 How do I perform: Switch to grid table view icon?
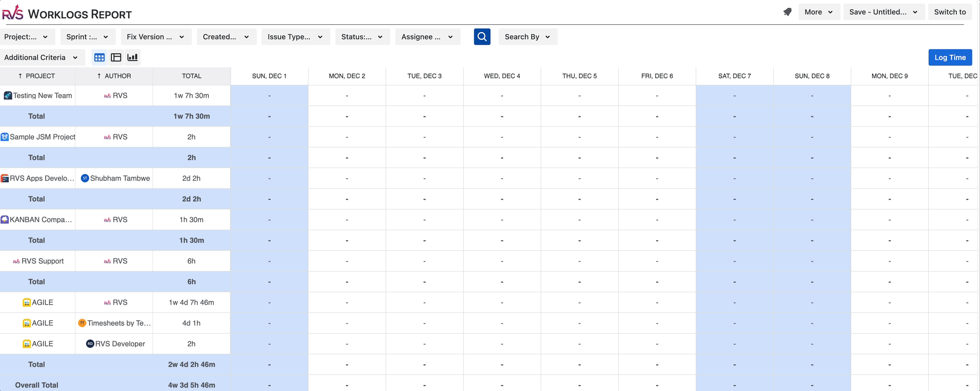[99, 57]
